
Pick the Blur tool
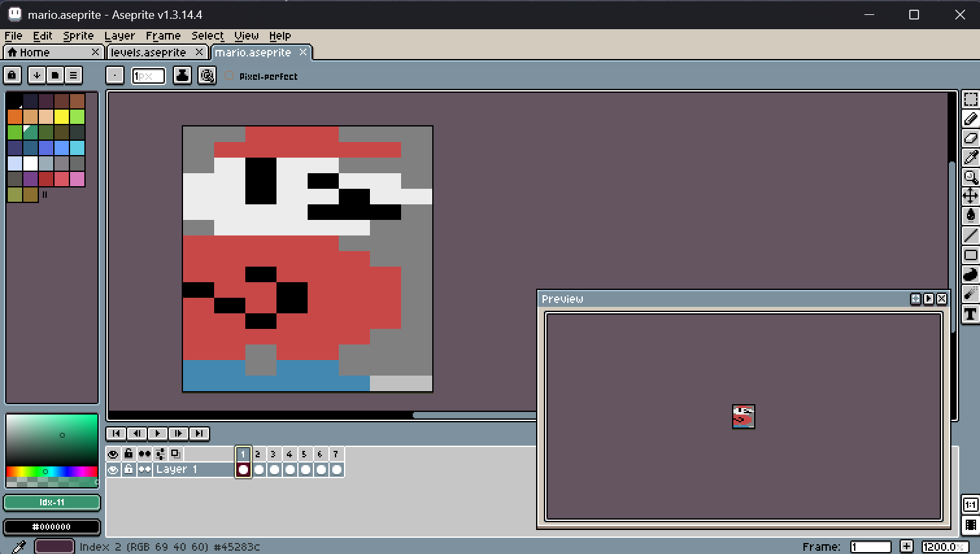coord(970,294)
